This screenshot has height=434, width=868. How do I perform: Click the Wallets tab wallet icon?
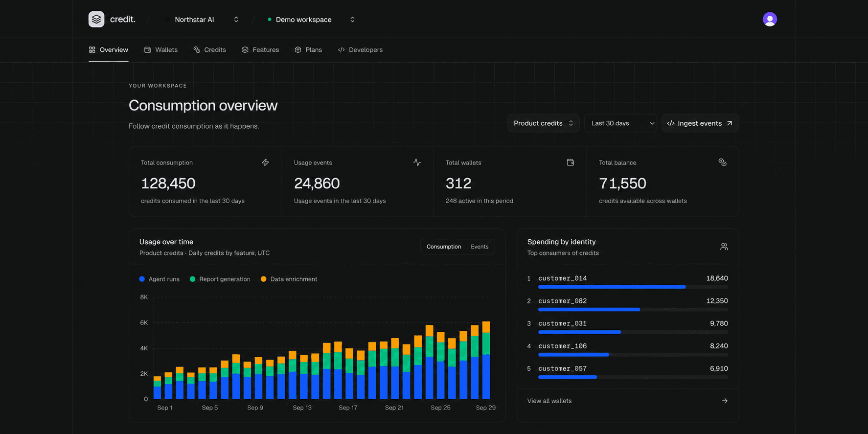click(x=147, y=50)
